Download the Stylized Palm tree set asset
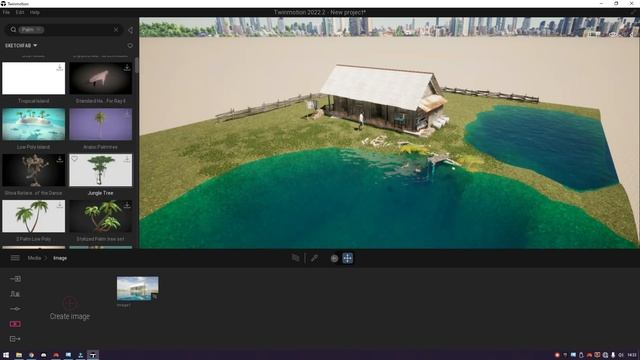The width and height of the screenshot is (640, 360). pos(127,205)
